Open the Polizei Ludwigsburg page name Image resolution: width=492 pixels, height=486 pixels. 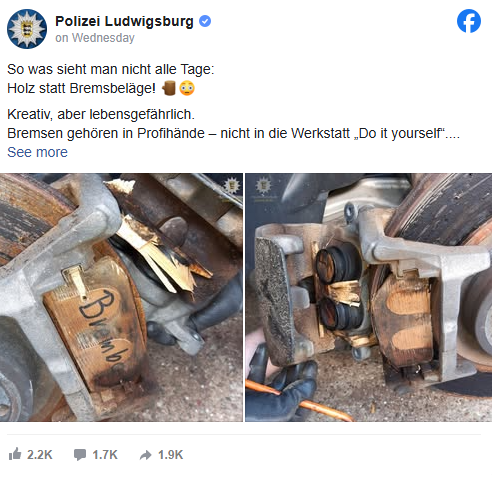[x=124, y=21]
